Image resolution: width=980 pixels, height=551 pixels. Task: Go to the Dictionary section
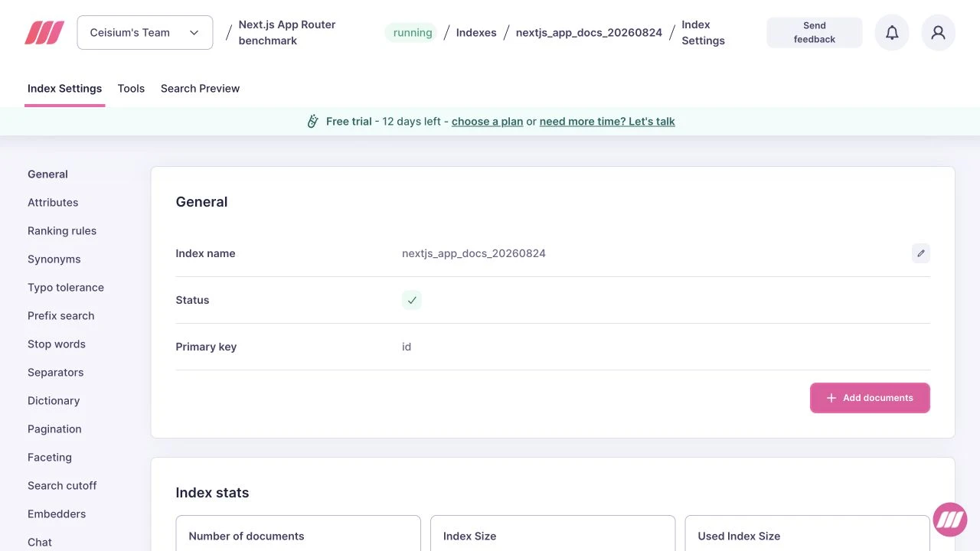coord(54,400)
